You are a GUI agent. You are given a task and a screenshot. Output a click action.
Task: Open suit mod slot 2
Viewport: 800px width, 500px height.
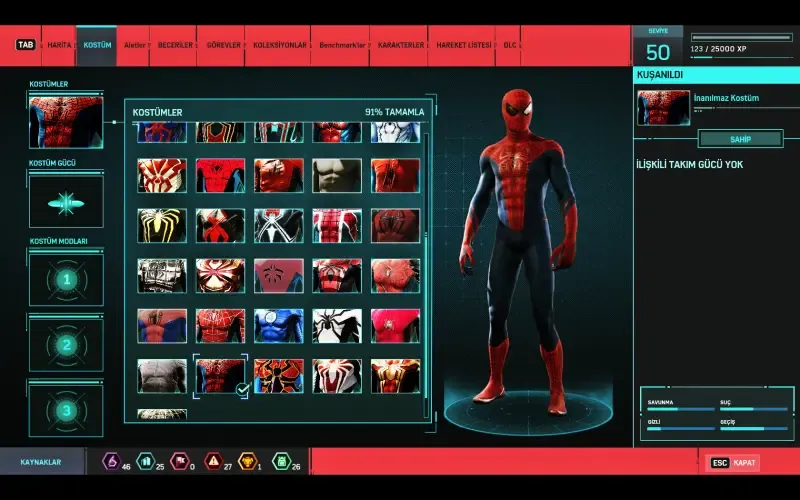pyautogui.click(x=66, y=345)
